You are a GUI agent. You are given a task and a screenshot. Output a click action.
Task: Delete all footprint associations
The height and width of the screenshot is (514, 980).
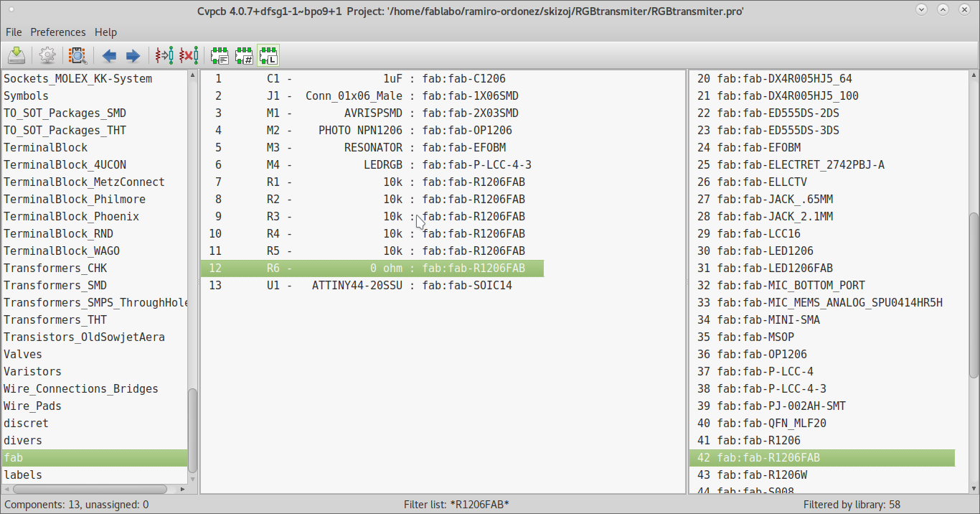(x=189, y=55)
